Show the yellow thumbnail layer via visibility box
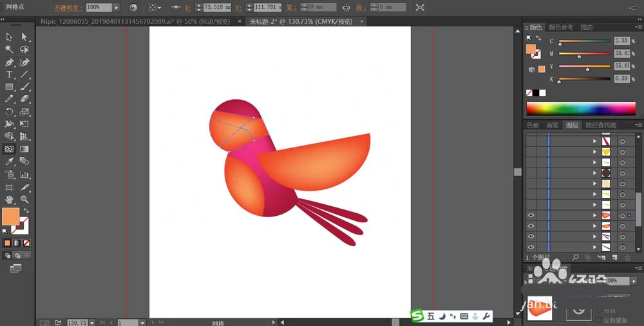This screenshot has width=644, height=326. coord(531,151)
